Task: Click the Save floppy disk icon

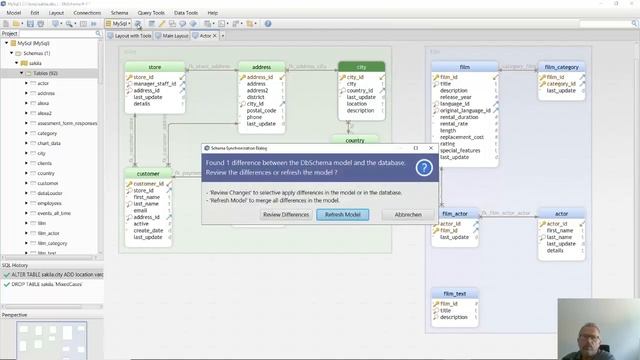Action: pyautogui.click(x=30, y=24)
